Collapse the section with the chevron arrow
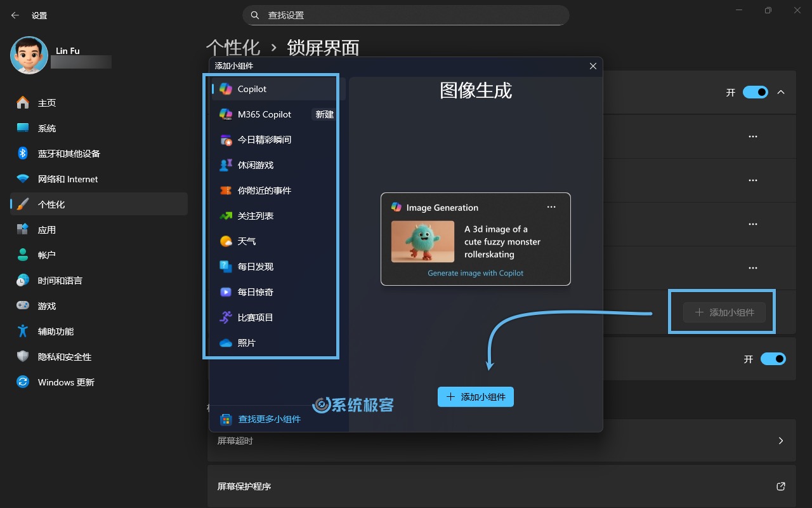The image size is (812, 508). pyautogui.click(x=782, y=92)
